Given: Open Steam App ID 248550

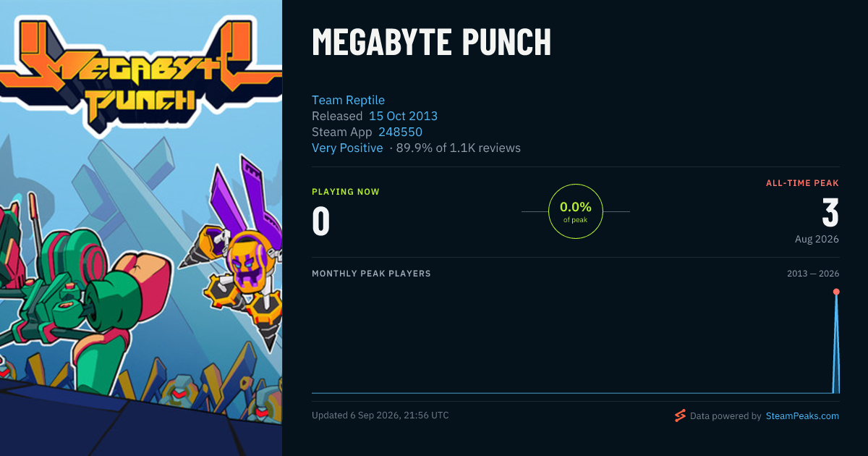Looking at the screenshot, I should pos(400,132).
